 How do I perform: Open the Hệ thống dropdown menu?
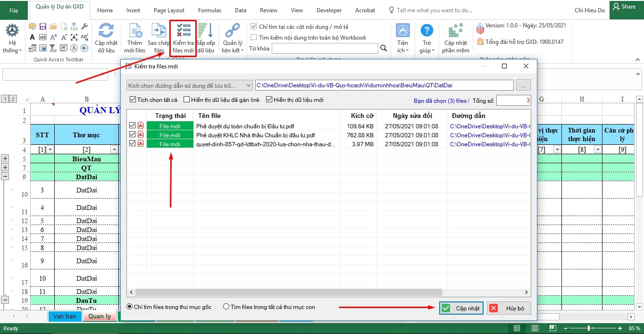click(x=12, y=39)
